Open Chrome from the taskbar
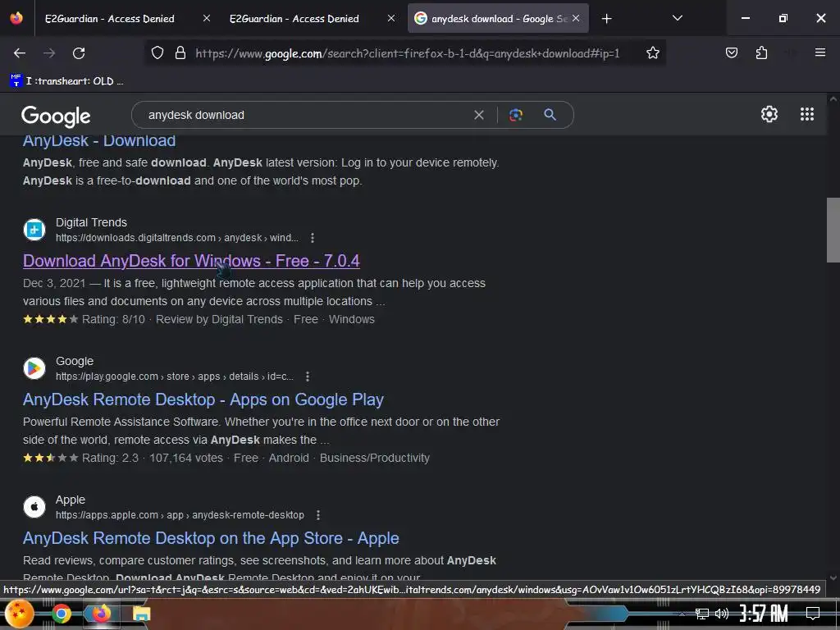Image resolution: width=840 pixels, height=630 pixels. [61, 614]
